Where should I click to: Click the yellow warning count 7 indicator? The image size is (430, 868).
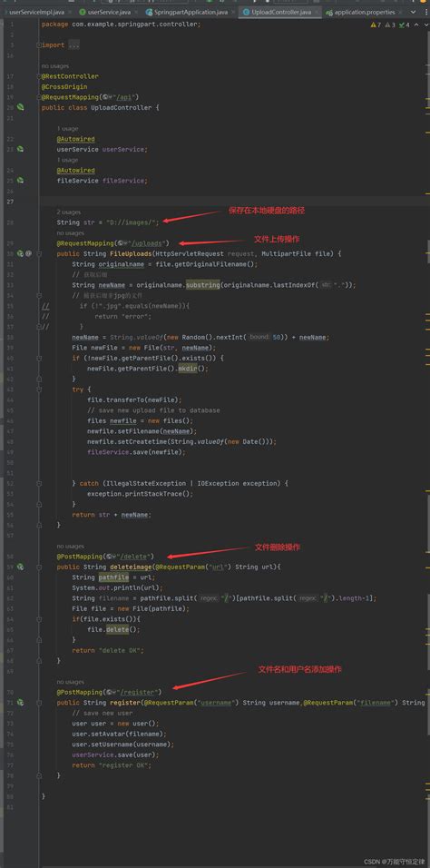tap(376, 25)
